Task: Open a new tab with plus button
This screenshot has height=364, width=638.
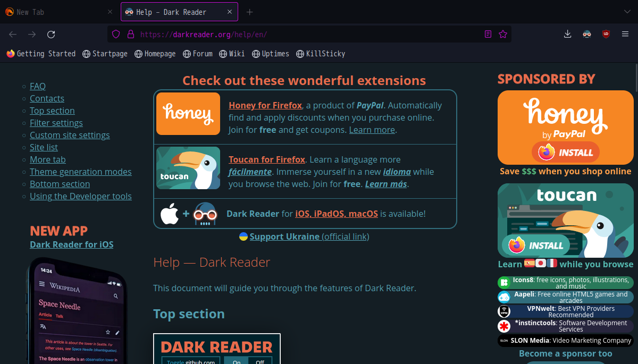Action: (250, 12)
